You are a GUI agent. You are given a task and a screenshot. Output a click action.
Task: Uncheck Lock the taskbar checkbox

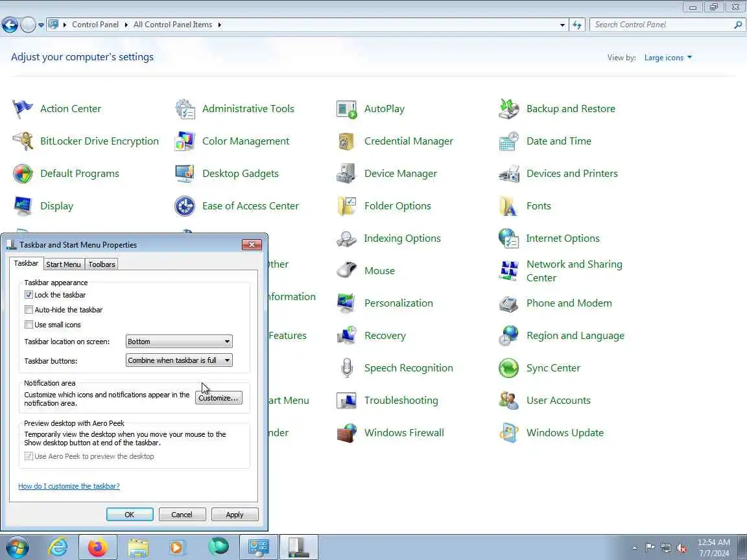[x=29, y=295]
